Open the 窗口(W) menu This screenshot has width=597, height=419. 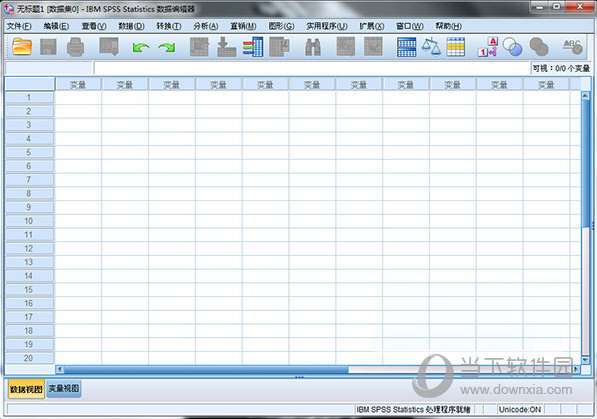(x=410, y=26)
